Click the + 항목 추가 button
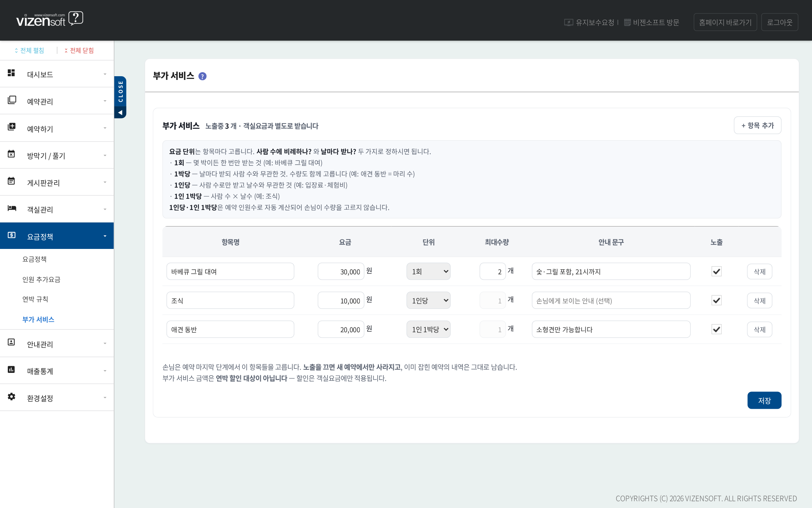Screen dimensions: 812x508 coord(758,125)
